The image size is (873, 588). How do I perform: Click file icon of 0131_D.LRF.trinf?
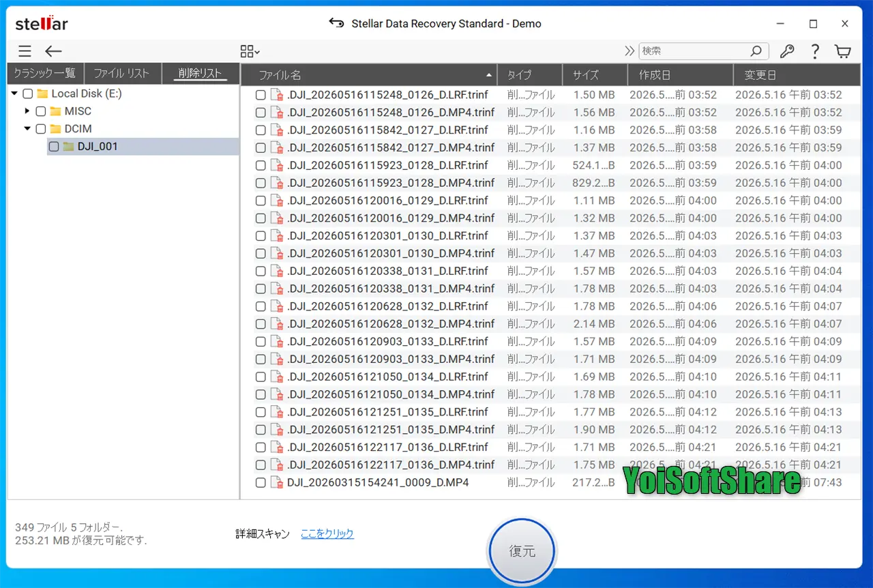click(x=277, y=271)
